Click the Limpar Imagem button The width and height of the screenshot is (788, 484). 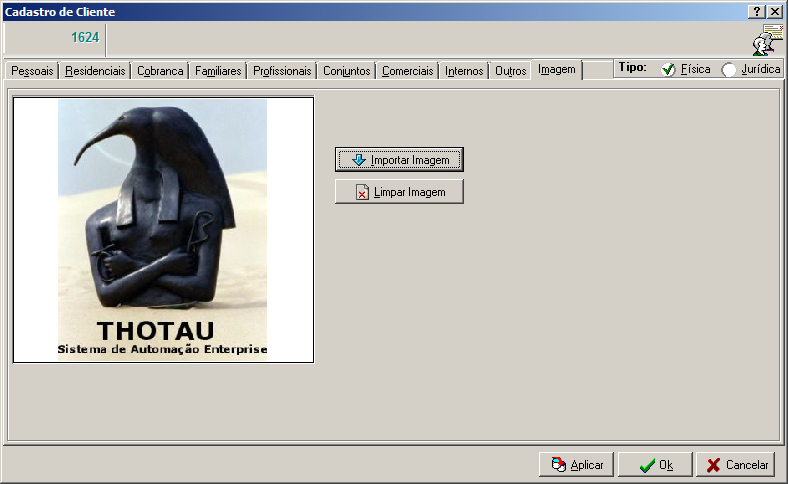click(x=399, y=192)
